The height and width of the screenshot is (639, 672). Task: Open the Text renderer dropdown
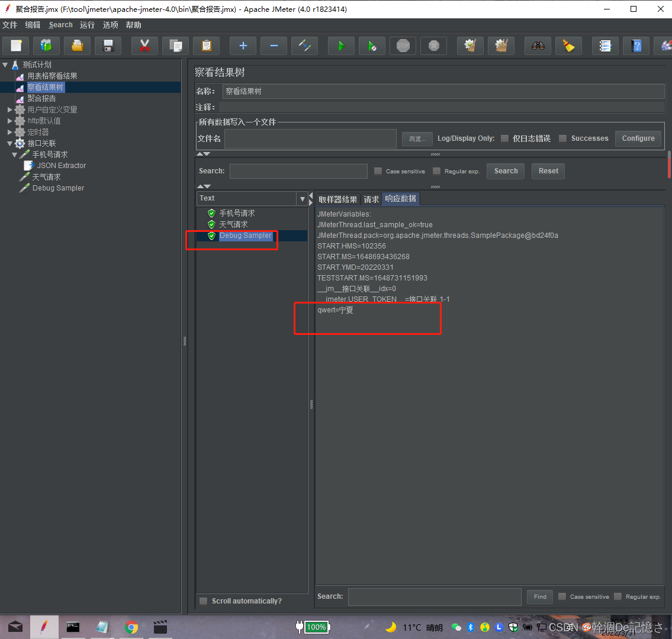(x=302, y=199)
